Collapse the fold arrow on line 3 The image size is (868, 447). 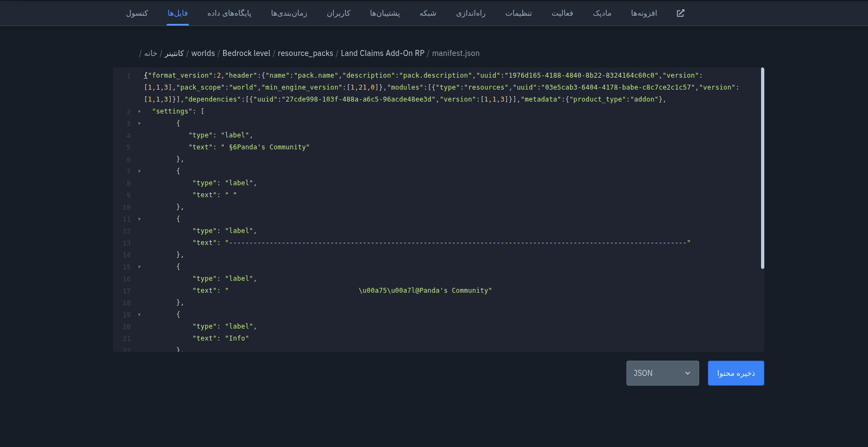(x=140, y=123)
